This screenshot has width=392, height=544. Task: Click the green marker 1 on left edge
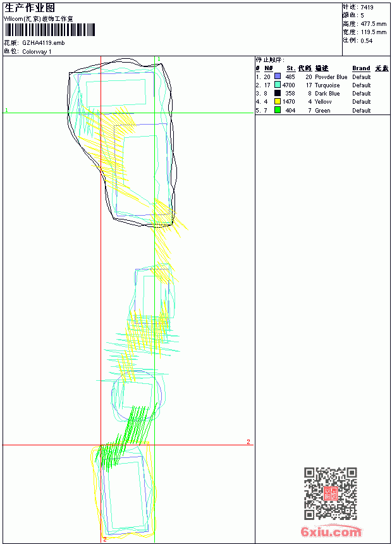click(6, 110)
